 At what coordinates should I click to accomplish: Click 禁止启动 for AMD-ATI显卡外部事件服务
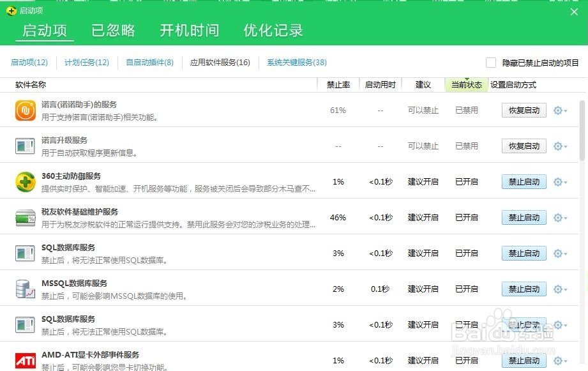tap(524, 361)
